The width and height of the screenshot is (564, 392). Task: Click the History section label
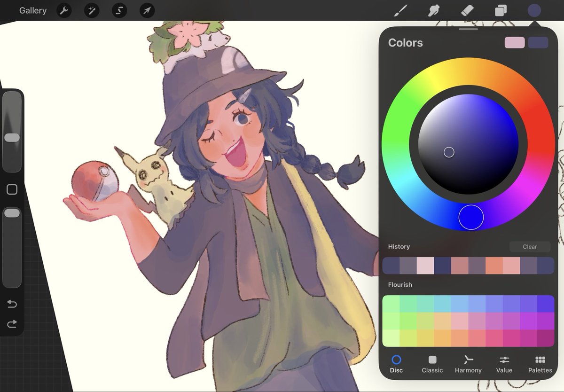[399, 247]
